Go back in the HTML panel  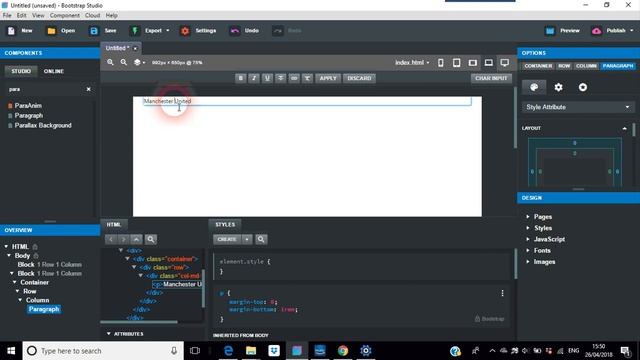(111, 239)
